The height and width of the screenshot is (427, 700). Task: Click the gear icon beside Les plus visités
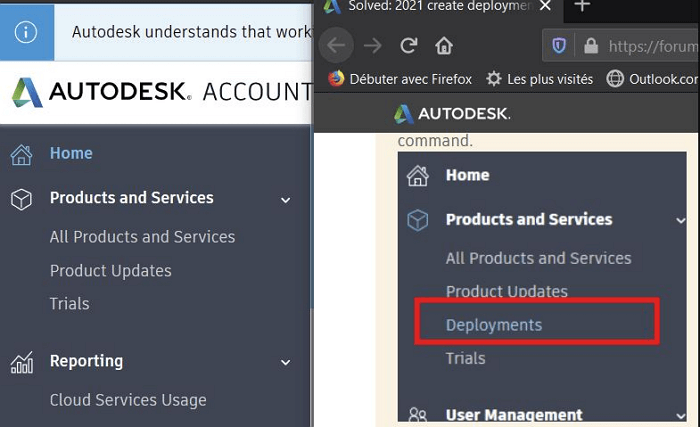(494, 79)
